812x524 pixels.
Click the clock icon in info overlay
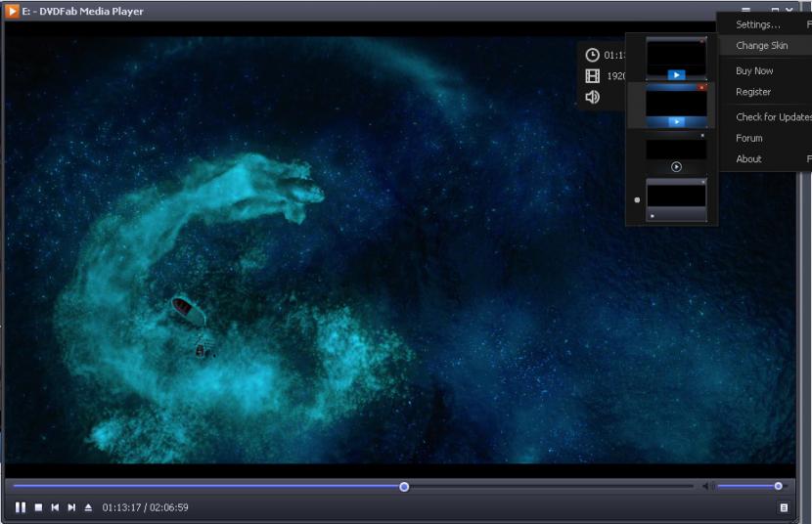(x=593, y=55)
